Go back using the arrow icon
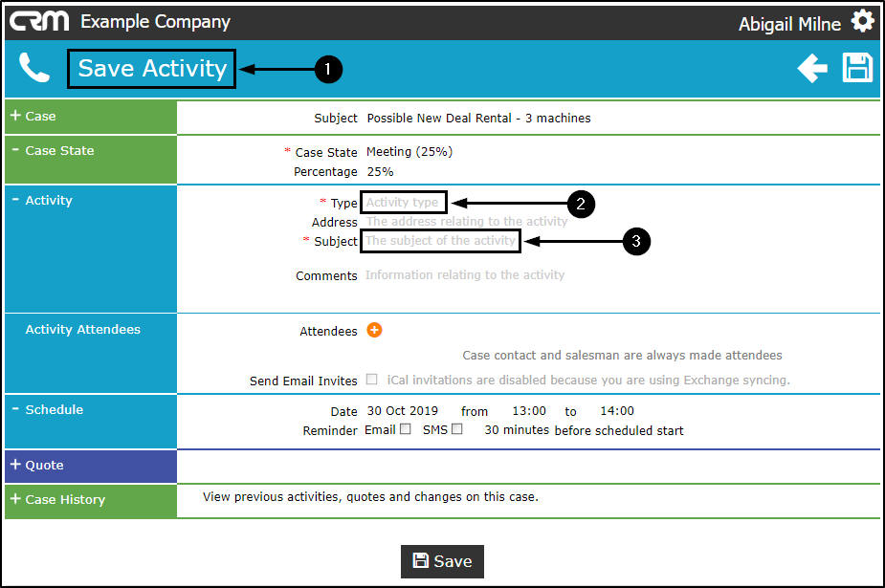This screenshot has width=885, height=588. tap(812, 68)
